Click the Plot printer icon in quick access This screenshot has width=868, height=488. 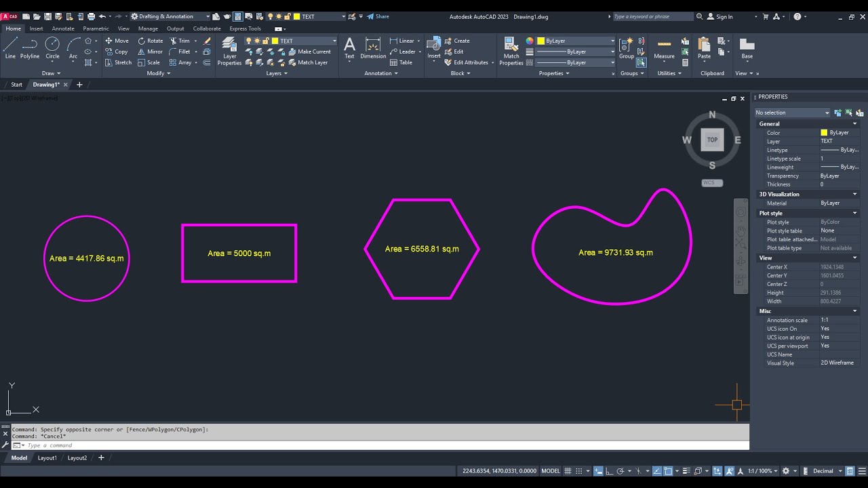point(91,16)
